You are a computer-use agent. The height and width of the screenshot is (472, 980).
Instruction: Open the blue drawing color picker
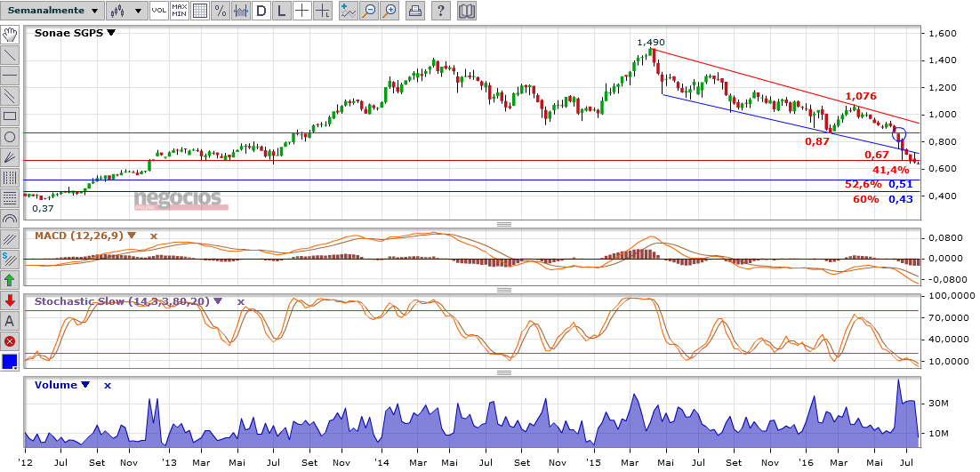(x=10, y=362)
